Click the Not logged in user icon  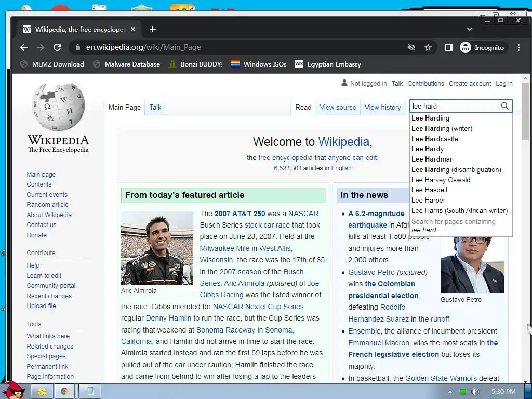[344, 83]
